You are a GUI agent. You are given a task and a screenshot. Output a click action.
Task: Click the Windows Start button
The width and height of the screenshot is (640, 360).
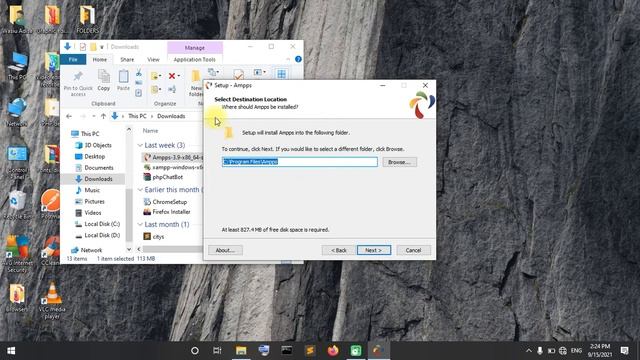[x=11, y=351]
